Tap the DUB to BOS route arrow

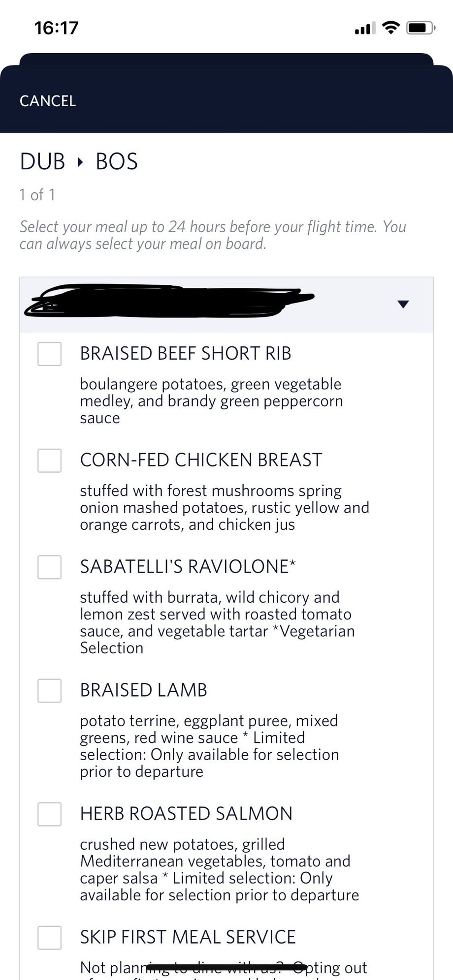coord(80,162)
